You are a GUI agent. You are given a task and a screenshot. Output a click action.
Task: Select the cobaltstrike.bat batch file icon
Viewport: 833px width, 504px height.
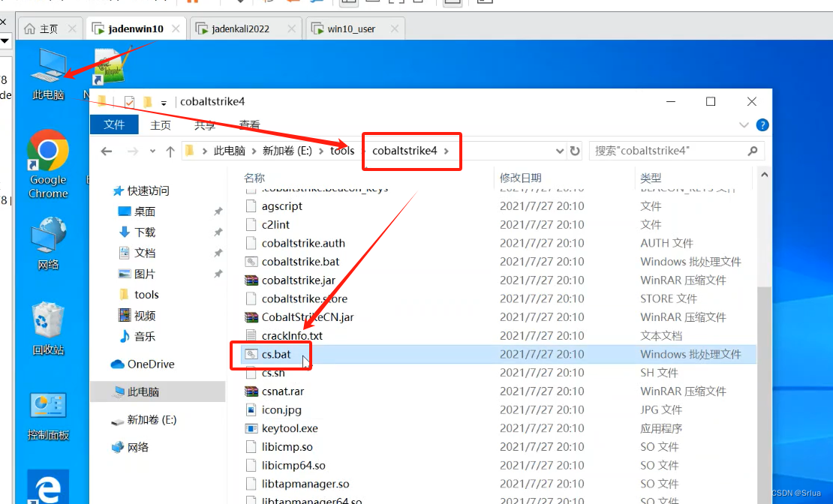click(251, 261)
